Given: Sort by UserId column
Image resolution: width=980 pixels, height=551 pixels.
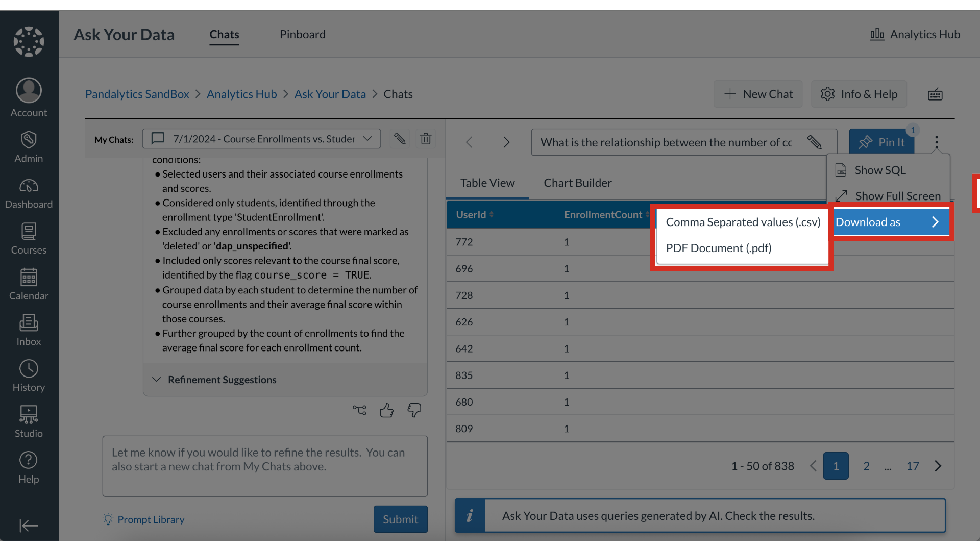Looking at the screenshot, I should pyautogui.click(x=475, y=215).
